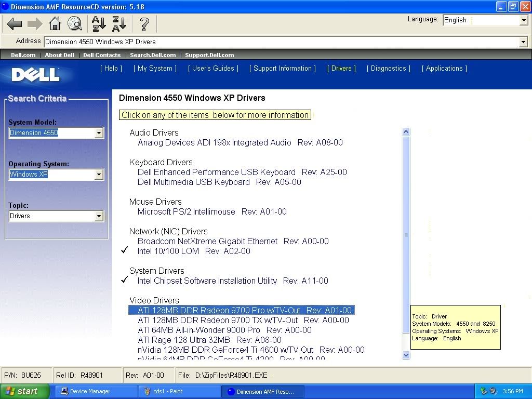The height and width of the screenshot is (399, 532).
Task: Select Intel Chipset Software Installation Utility
Action: pos(233,281)
